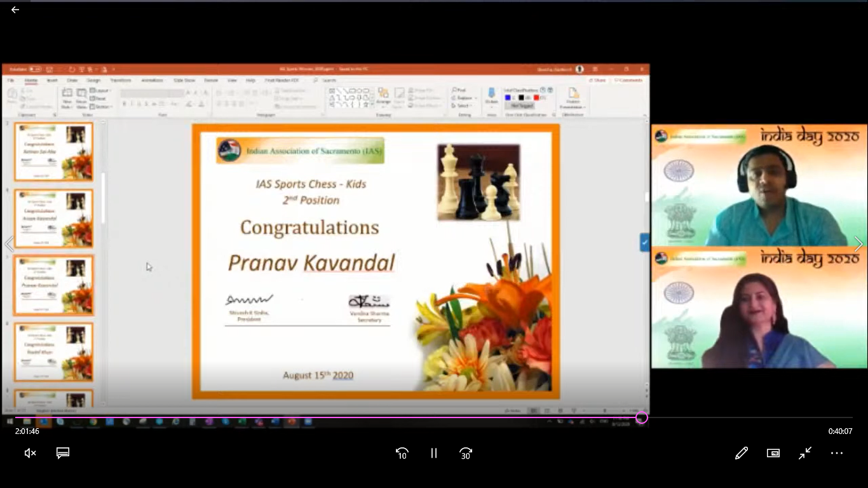This screenshot has height=488, width=868.
Task: Click the Reuse Slides button
Action: (x=81, y=98)
